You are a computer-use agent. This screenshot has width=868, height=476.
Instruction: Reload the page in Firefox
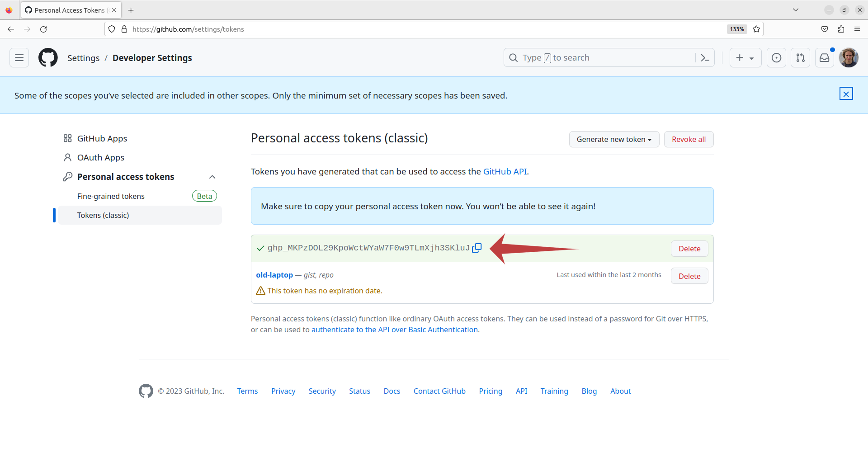[x=43, y=29]
